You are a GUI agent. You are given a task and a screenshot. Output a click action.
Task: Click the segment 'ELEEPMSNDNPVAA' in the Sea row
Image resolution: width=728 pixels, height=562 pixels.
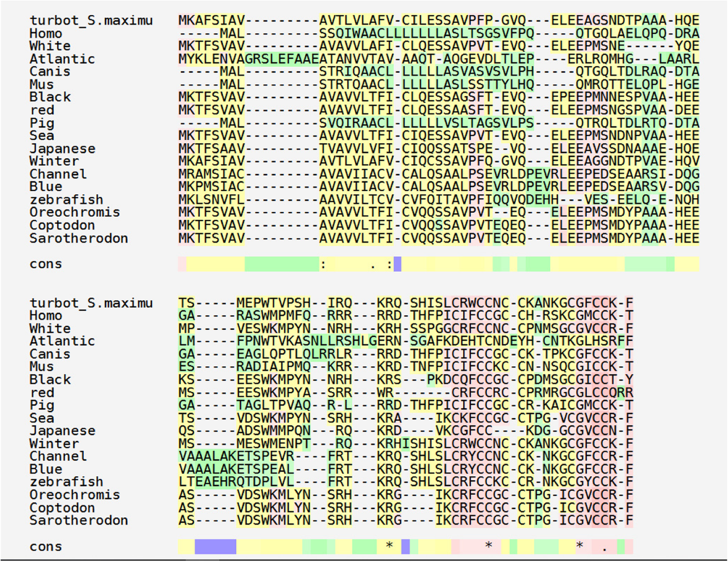click(x=609, y=136)
